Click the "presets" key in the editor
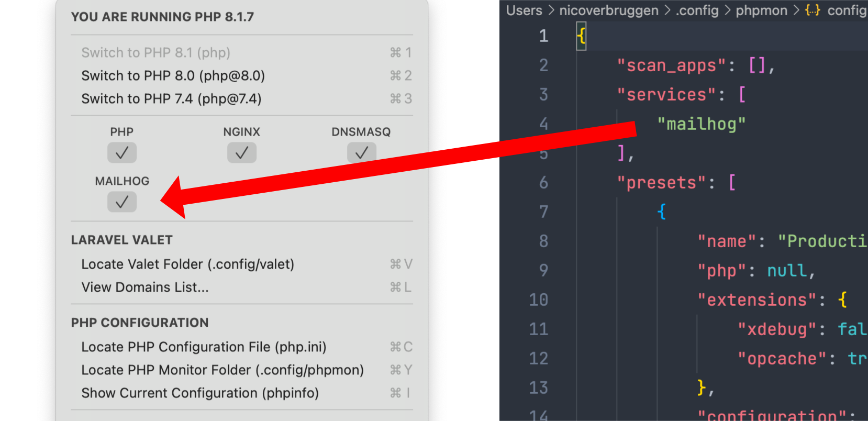The width and height of the screenshot is (868, 421). 661,183
